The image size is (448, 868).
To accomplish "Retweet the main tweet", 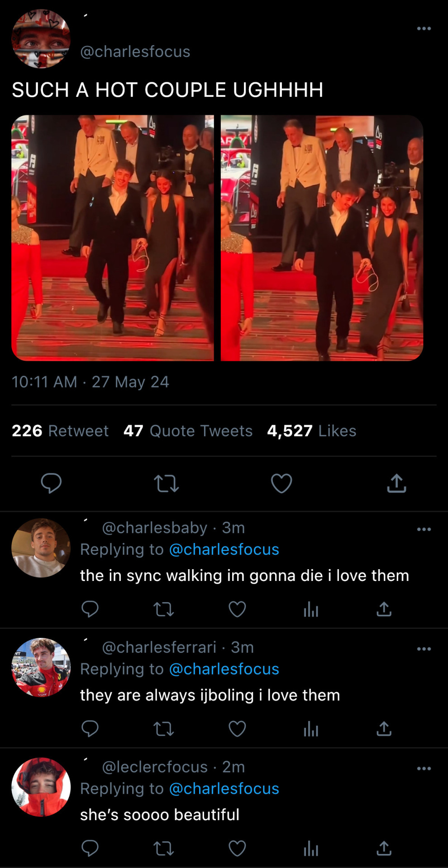I will point(166,483).
